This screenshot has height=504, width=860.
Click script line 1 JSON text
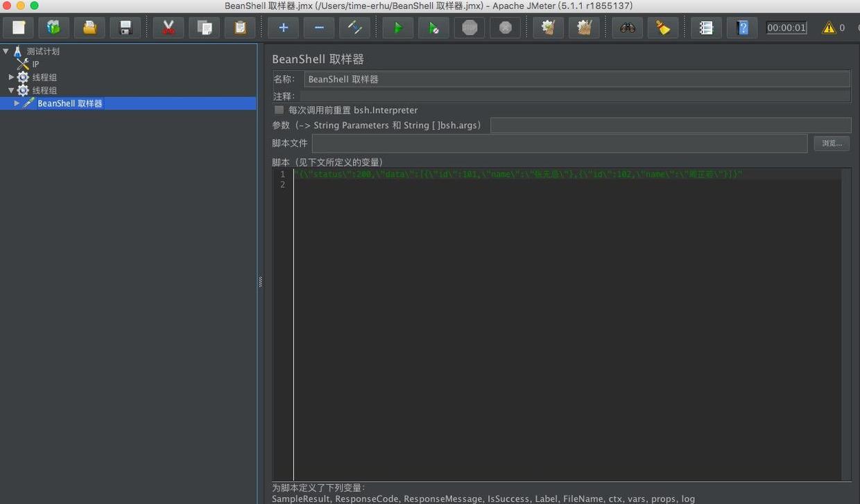click(x=519, y=174)
